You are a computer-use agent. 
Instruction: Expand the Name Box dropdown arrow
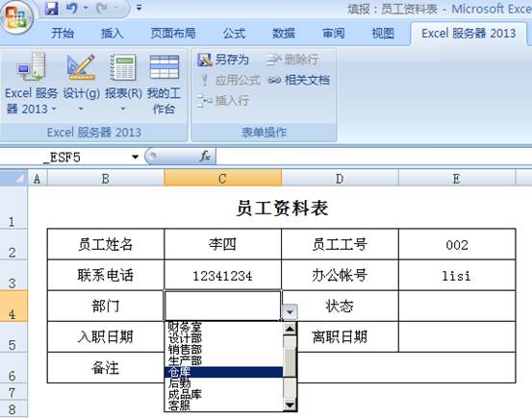(x=135, y=157)
